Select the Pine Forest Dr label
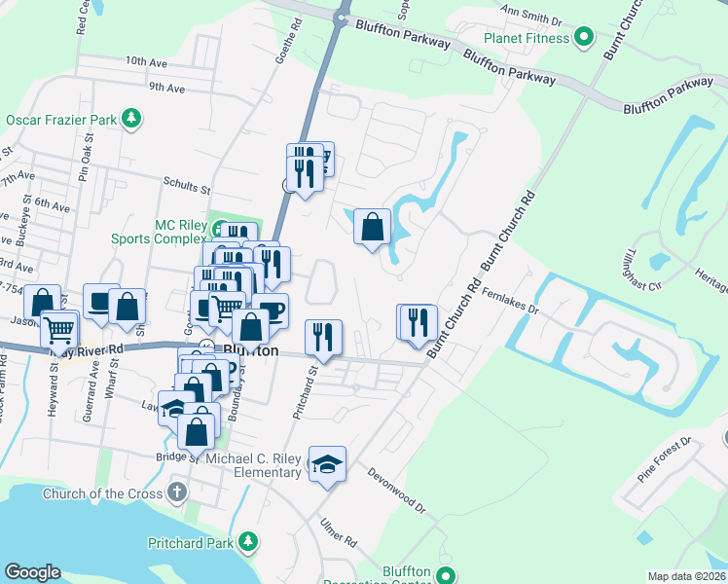 point(665,459)
